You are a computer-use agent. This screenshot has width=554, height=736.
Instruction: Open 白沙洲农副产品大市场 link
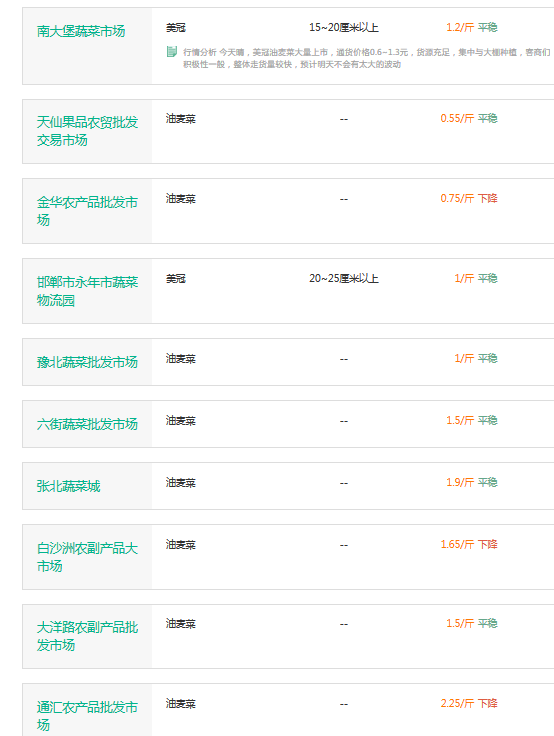click(x=87, y=557)
